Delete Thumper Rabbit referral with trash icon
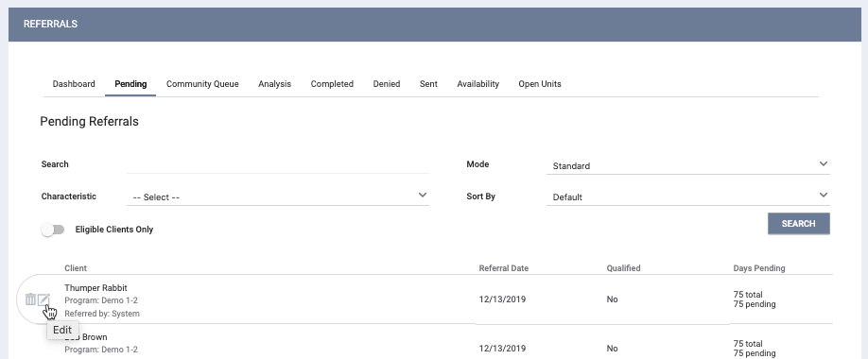Viewport: 868px width, 359px height. coord(30,299)
